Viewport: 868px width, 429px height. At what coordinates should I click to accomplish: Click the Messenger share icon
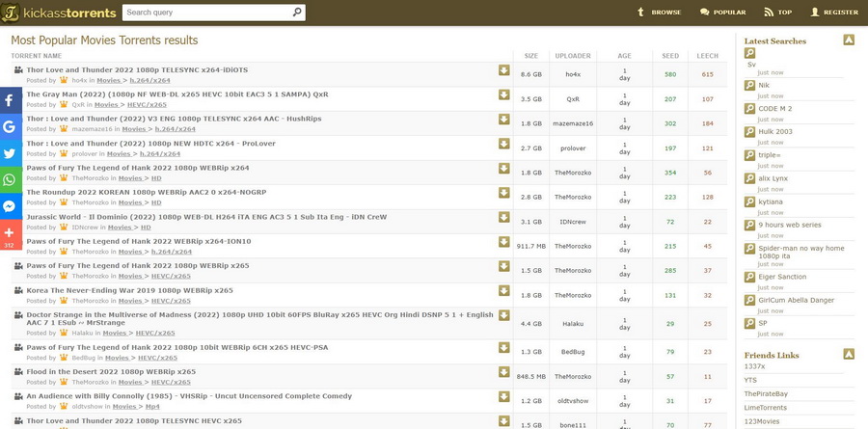click(11, 206)
